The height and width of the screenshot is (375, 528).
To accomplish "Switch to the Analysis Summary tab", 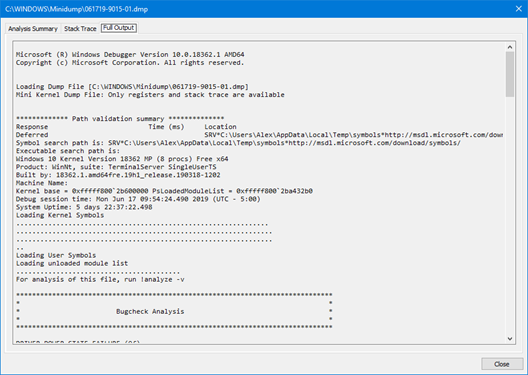I will click(x=33, y=29).
